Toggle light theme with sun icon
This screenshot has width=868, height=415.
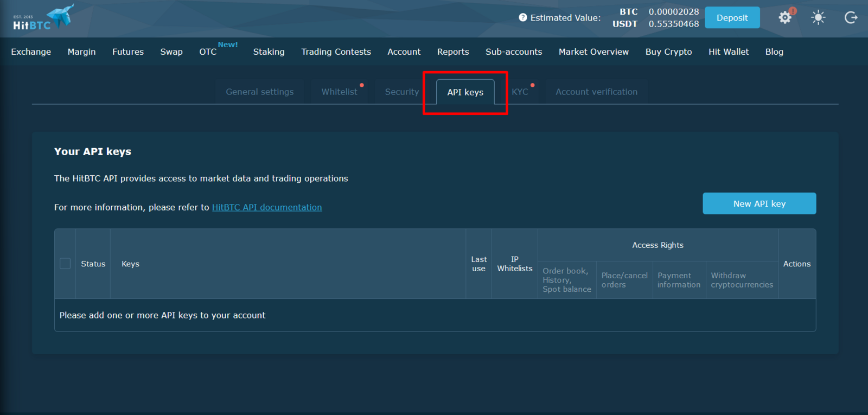tap(818, 18)
